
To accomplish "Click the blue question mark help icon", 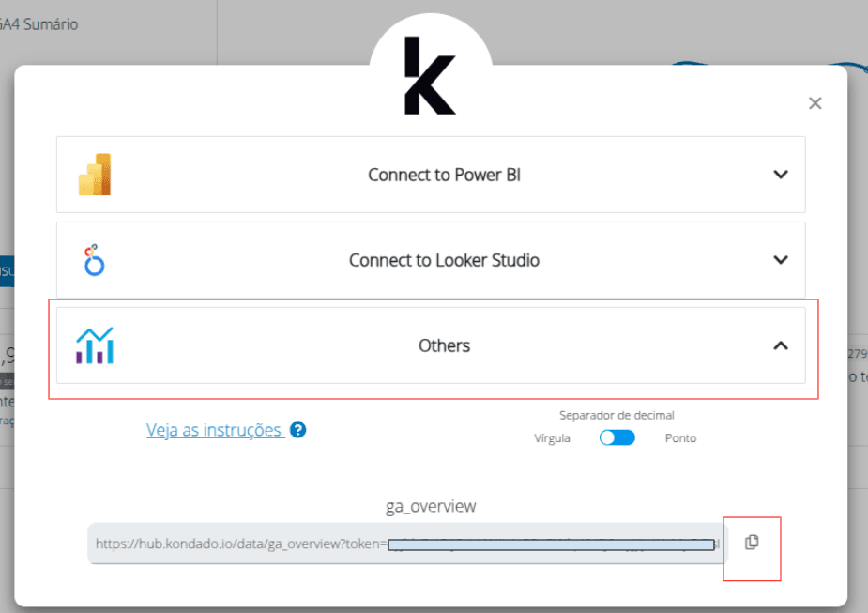I will click(298, 430).
